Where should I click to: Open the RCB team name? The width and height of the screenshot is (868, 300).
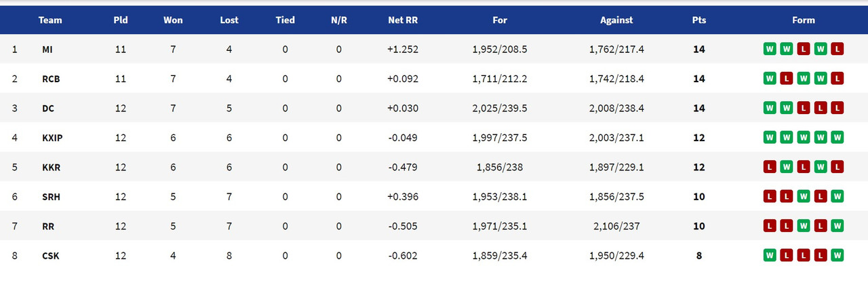click(50, 79)
